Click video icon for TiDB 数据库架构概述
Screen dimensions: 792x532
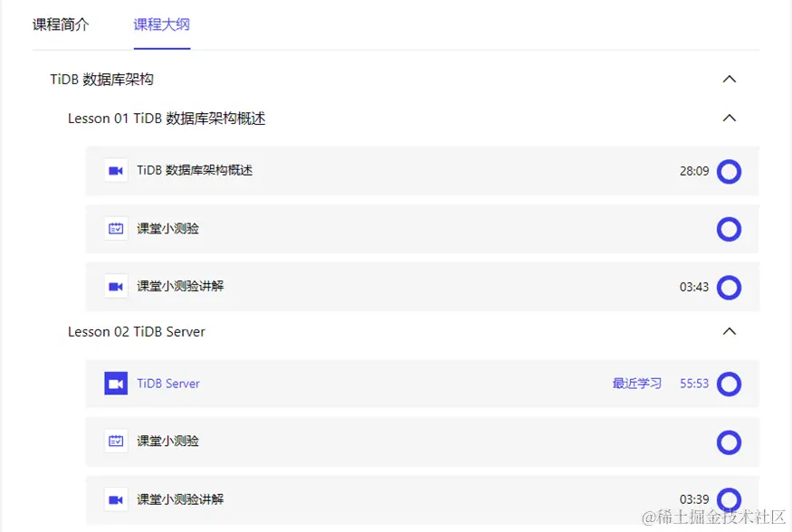[x=116, y=171]
